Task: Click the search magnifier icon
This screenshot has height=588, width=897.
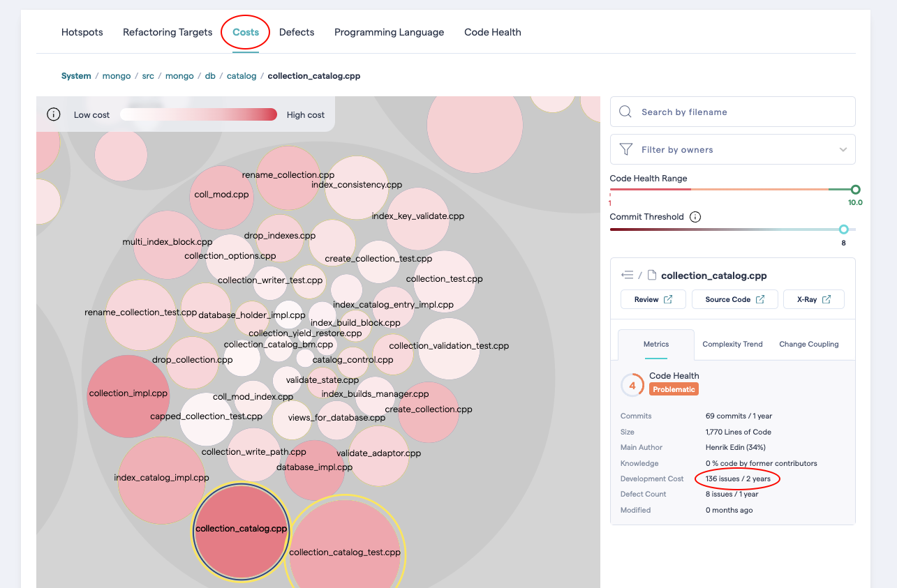Action: pos(625,111)
